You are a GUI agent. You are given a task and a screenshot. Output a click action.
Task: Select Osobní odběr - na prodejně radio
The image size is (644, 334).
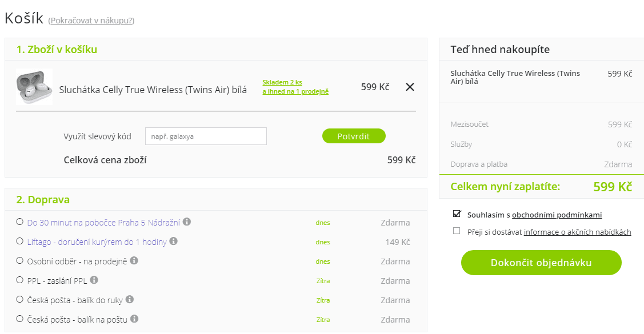(x=19, y=260)
